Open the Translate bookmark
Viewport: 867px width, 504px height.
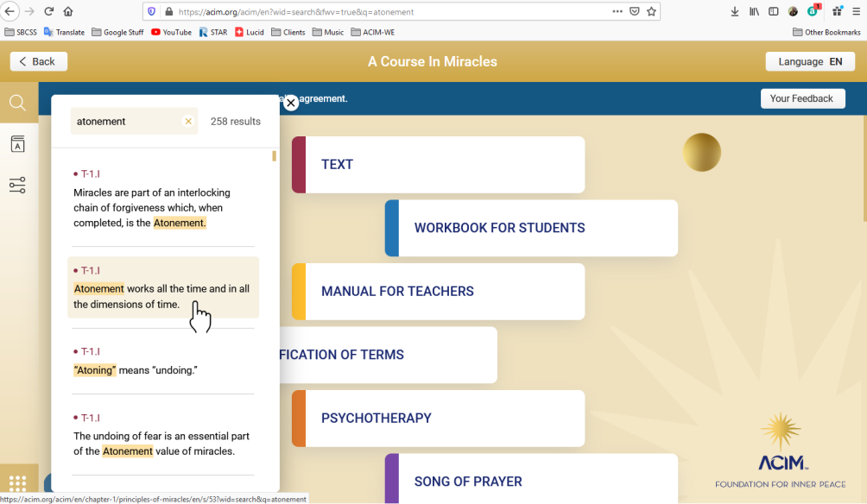64,32
